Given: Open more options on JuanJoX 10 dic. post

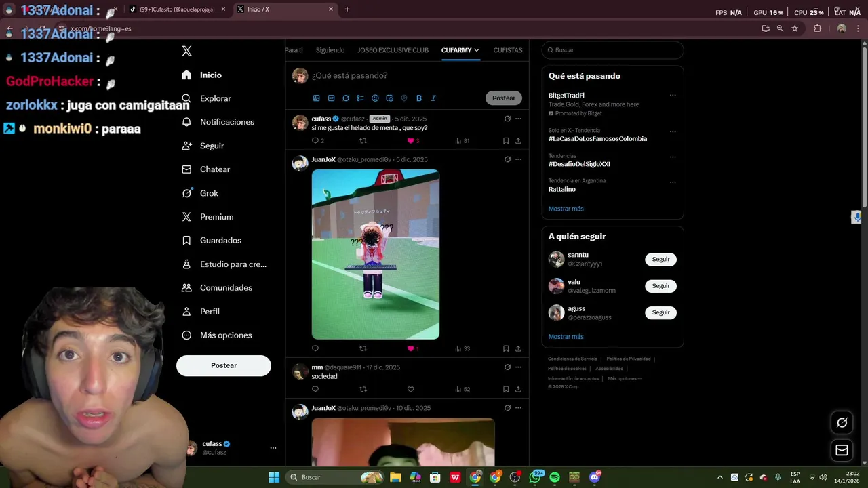Looking at the screenshot, I should [518, 408].
